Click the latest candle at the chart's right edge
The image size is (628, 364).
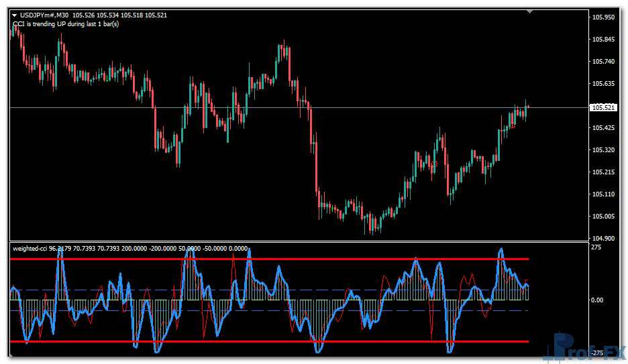tap(528, 107)
